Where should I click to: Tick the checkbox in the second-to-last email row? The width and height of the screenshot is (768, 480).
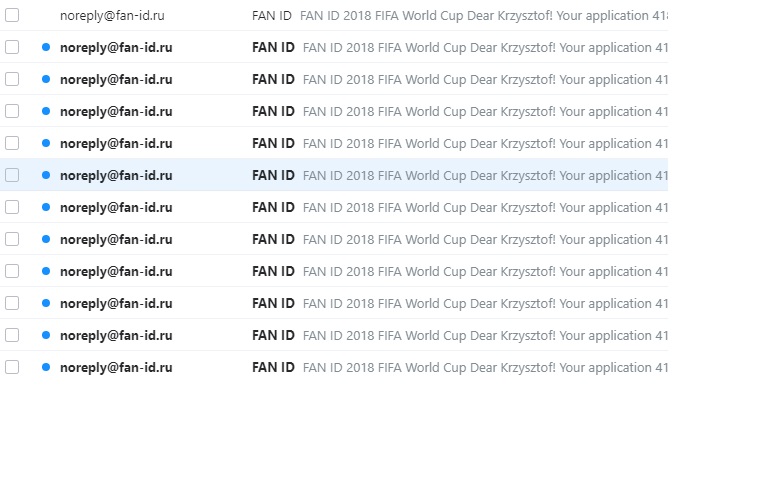coord(12,335)
